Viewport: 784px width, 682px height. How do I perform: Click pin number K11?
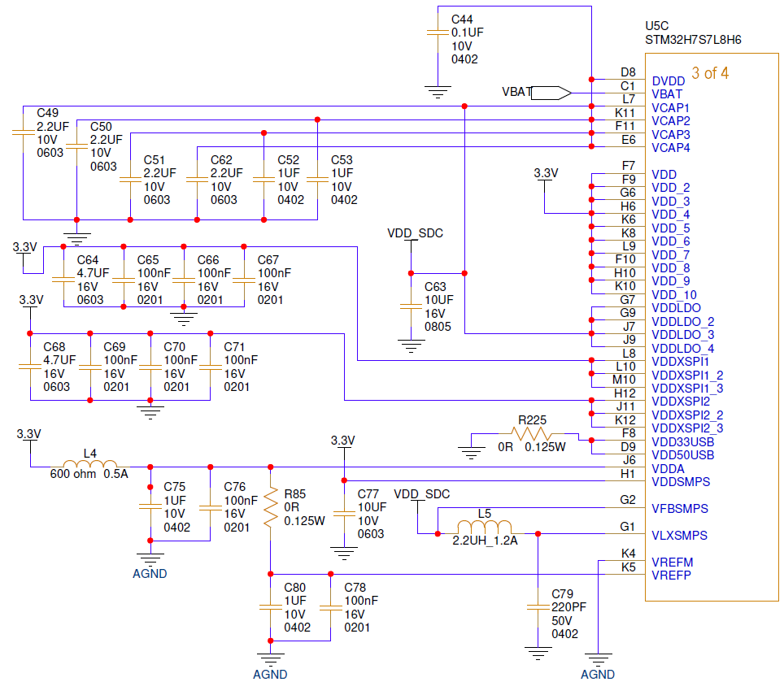[x=625, y=113]
